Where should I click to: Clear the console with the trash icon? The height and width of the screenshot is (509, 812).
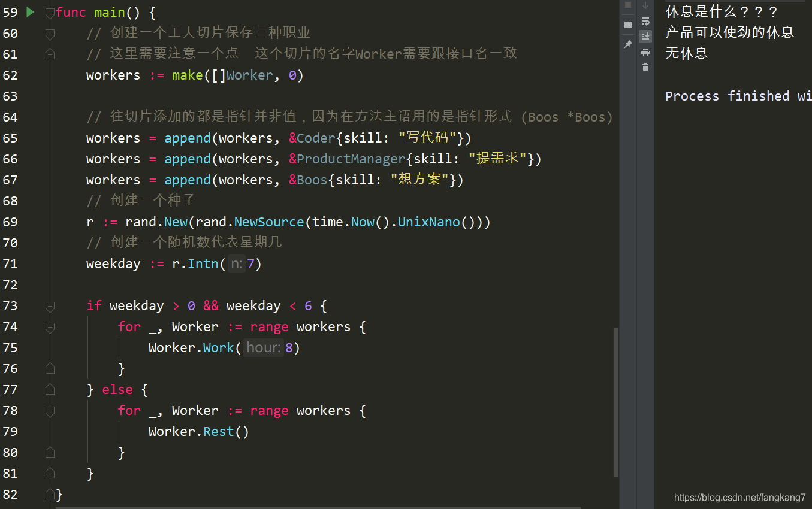(x=645, y=68)
